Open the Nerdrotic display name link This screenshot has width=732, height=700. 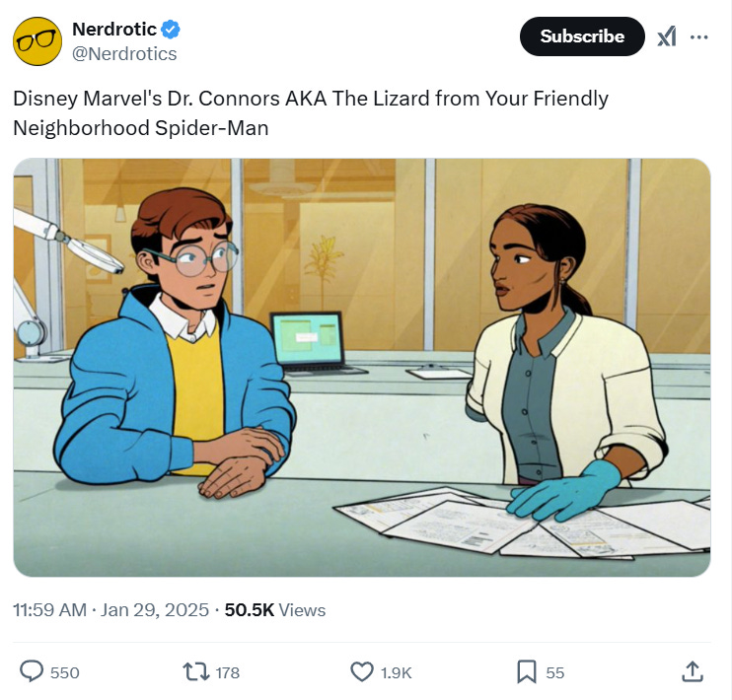click(x=114, y=30)
